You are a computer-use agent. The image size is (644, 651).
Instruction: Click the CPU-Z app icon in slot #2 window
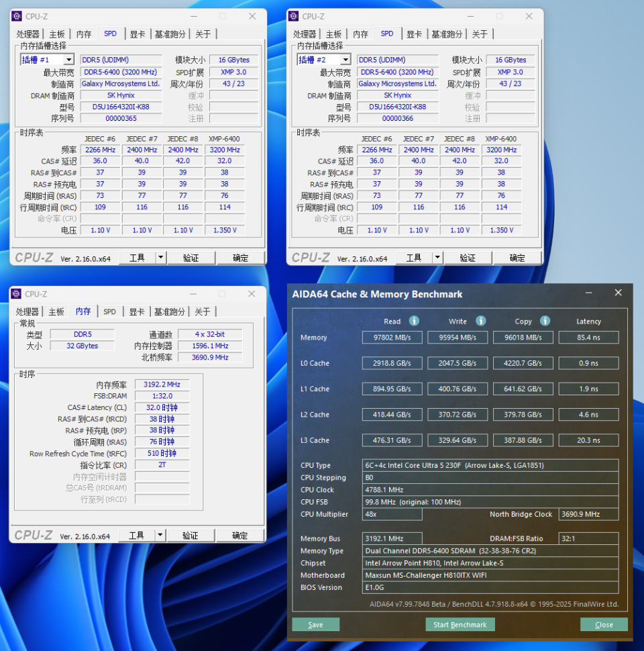click(x=293, y=16)
